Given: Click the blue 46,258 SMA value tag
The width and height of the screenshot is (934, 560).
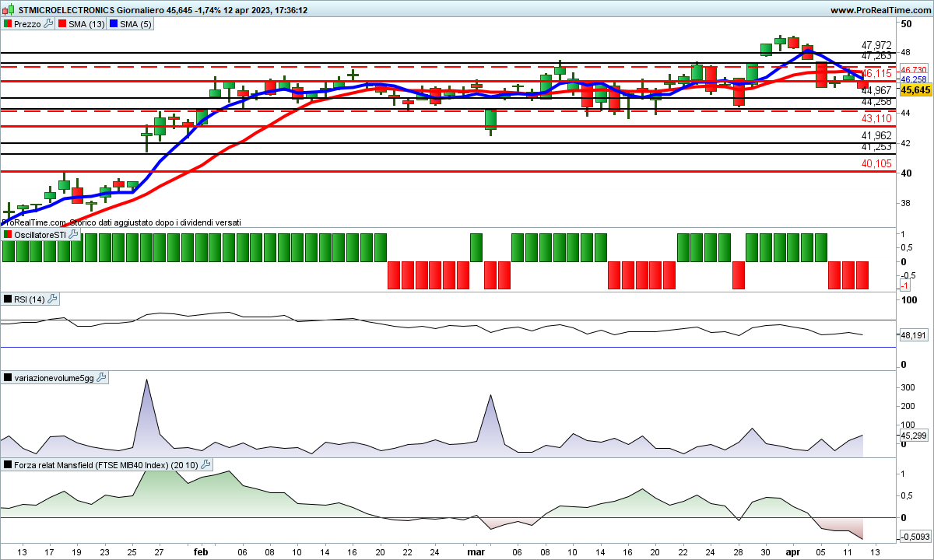Looking at the screenshot, I should click(913, 79).
